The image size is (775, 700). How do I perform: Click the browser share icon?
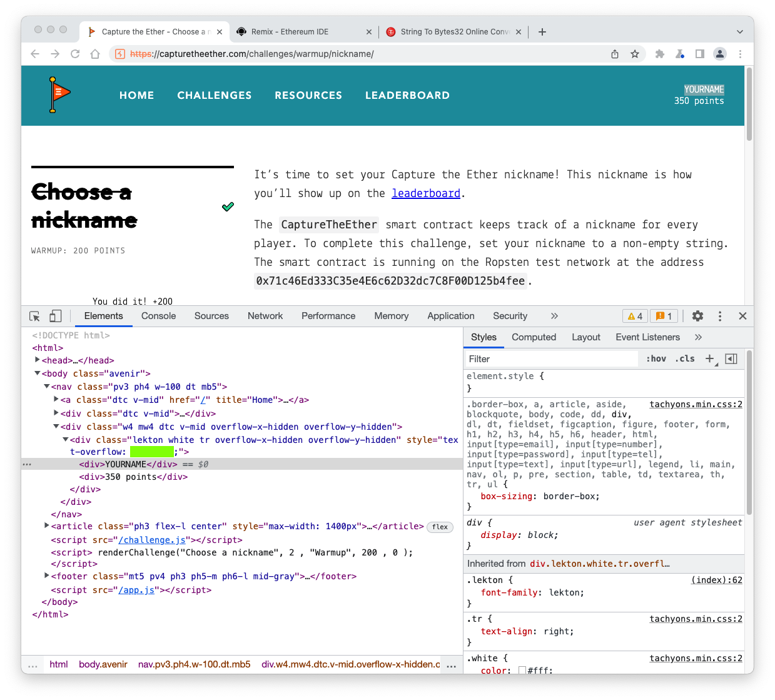[x=615, y=54]
